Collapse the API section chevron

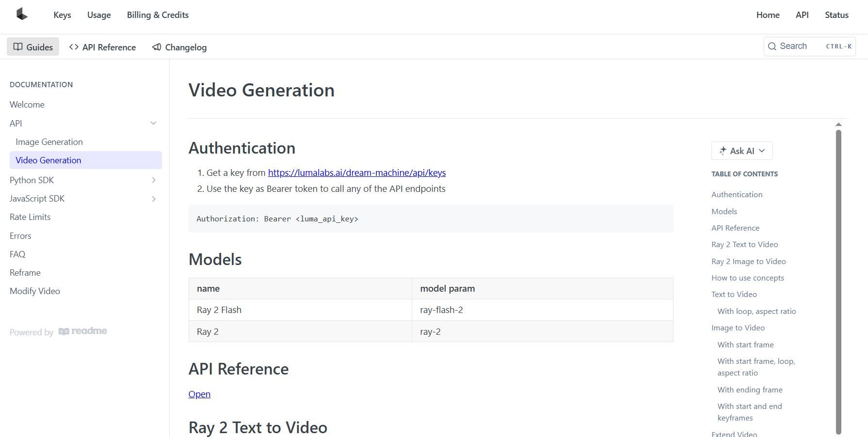tap(153, 123)
